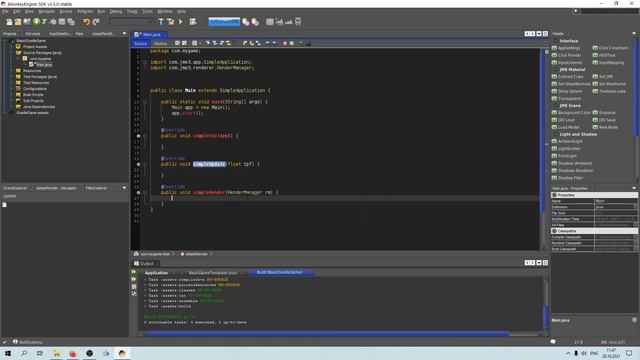The width and height of the screenshot is (640, 360).
Task: Click the Clean and Build icon
Action: (x=171, y=22)
